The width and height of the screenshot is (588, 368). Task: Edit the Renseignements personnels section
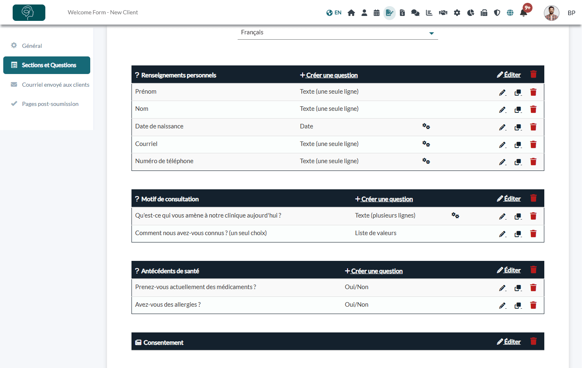(x=509, y=74)
